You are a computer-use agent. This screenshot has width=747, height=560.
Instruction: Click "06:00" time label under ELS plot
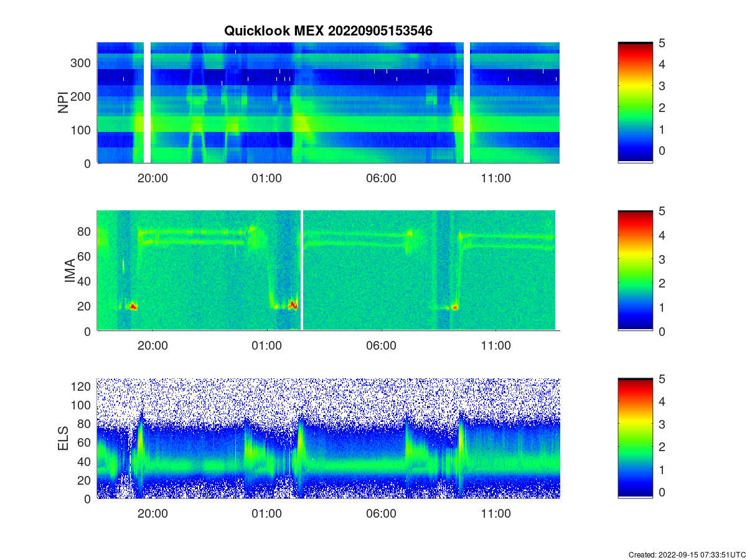[381, 513]
